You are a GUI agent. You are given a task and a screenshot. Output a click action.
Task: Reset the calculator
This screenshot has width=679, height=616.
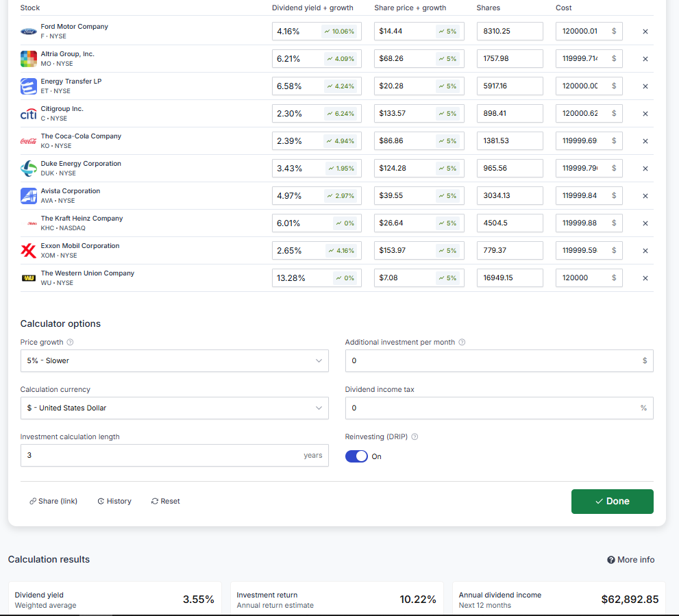tap(165, 501)
